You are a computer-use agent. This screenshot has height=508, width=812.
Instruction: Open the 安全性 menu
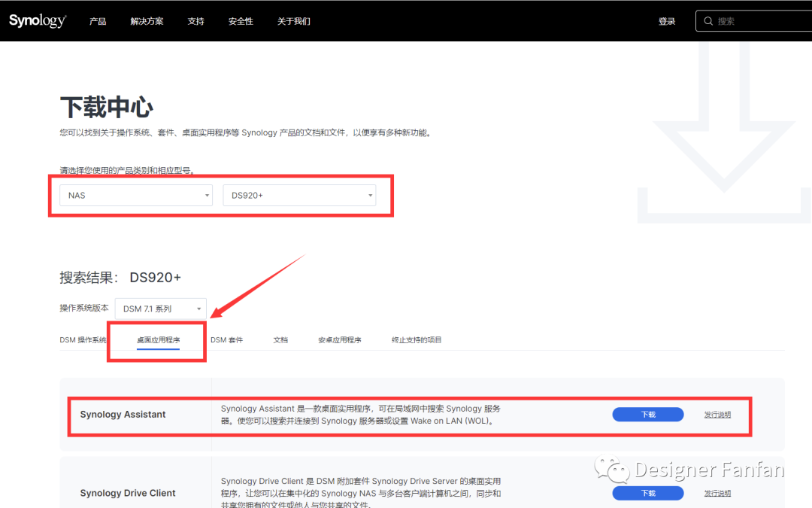pyautogui.click(x=241, y=21)
